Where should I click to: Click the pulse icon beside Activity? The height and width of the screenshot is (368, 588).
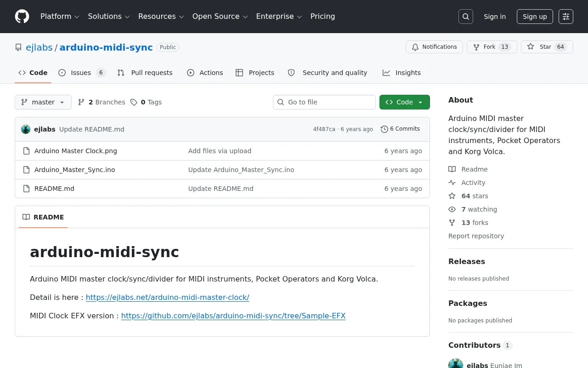[x=452, y=183]
